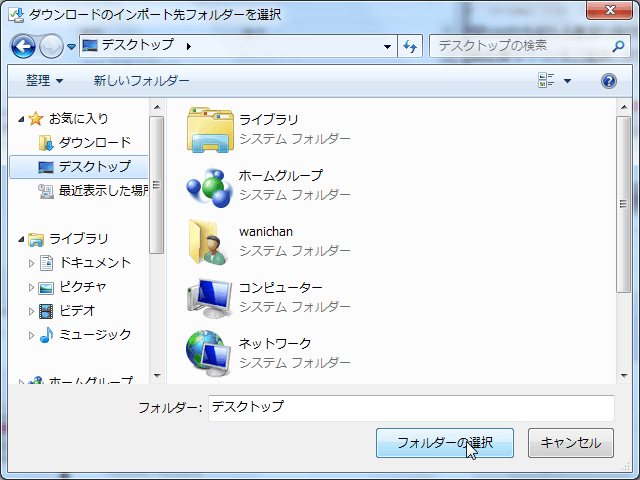Click the magnifier search icon
The height and width of the screenshot is (480, 640).
pyautogui.click(x=618, y=46)
